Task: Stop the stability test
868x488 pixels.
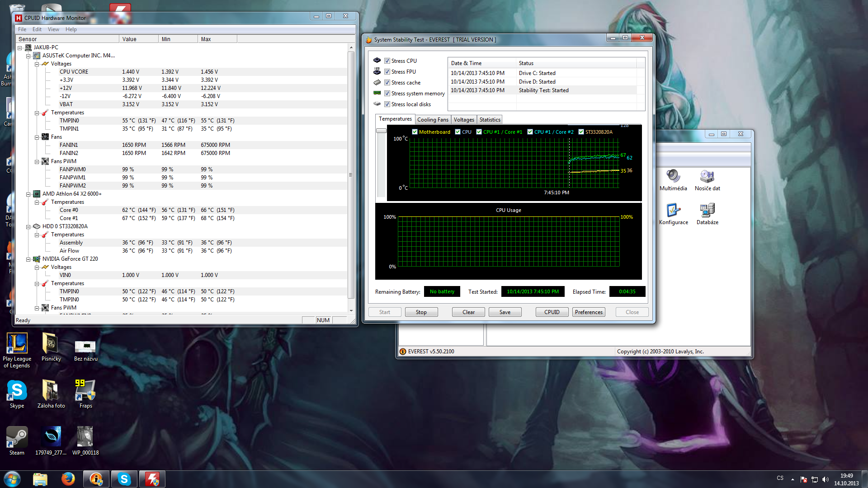Action: click(421, 312)
